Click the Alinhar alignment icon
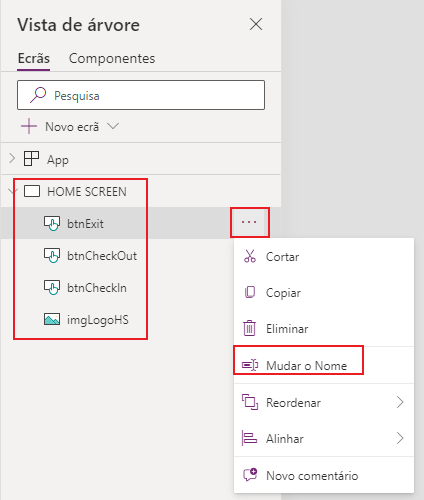 point(249,438)
